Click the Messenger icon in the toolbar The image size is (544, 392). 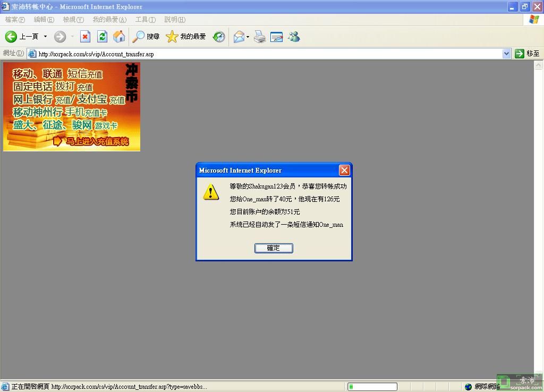pyautogui.click(x=294, y=37)
